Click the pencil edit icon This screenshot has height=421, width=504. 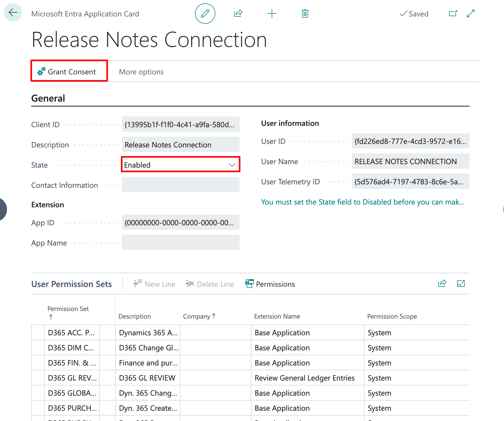pyautogui.click(x=205, y=13)
